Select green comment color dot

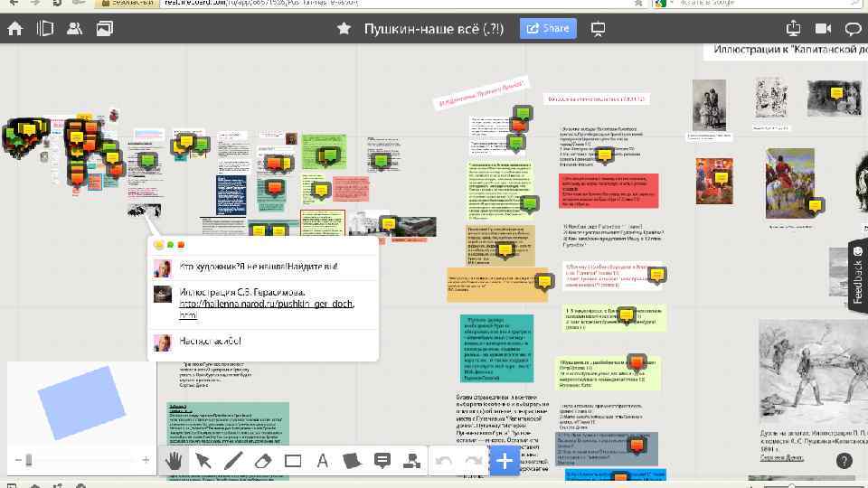pyautogui.click(x=171, y=245)
